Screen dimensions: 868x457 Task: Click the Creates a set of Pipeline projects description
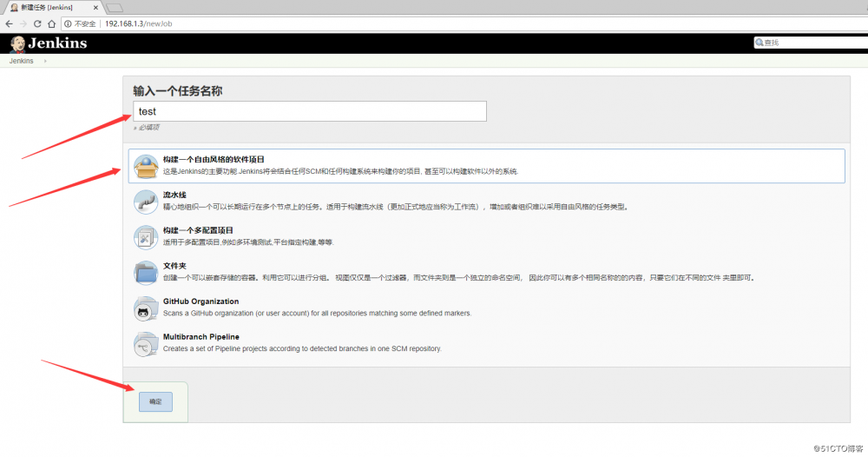point(302,349)
